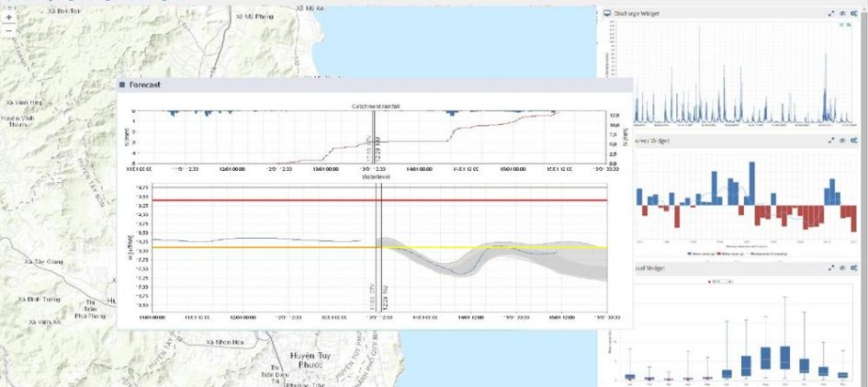868x387 pixels.
Task: Click the Discharge Widget monitor icon
Action: tap(607, 14)
